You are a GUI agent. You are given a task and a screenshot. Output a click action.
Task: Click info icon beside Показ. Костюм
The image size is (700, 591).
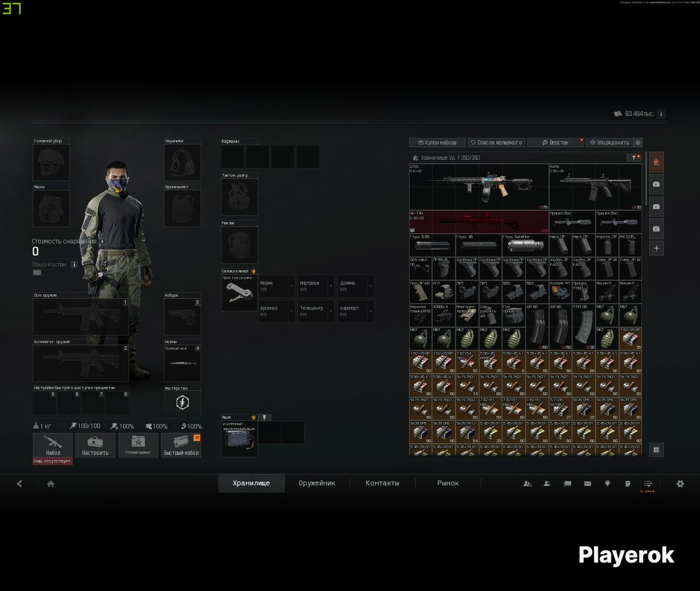pyautogui.click(x=74, y=264)
